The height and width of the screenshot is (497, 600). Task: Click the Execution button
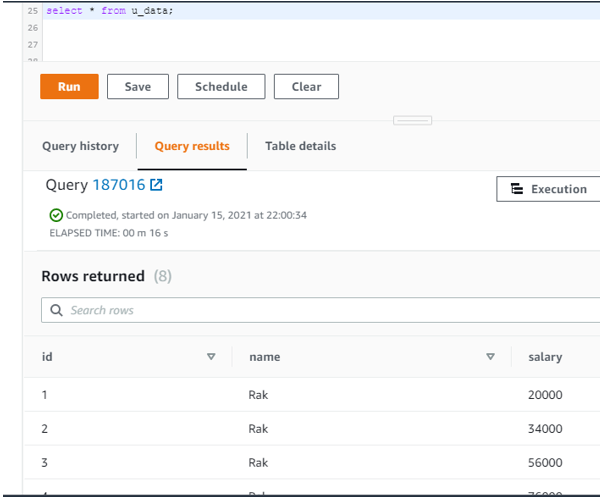(548, 189)
